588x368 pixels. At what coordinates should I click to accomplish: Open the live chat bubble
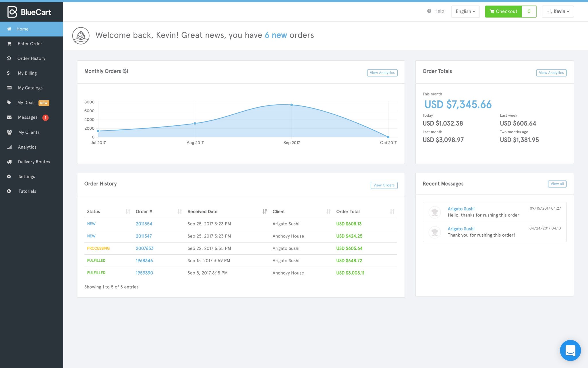(570, 350)
